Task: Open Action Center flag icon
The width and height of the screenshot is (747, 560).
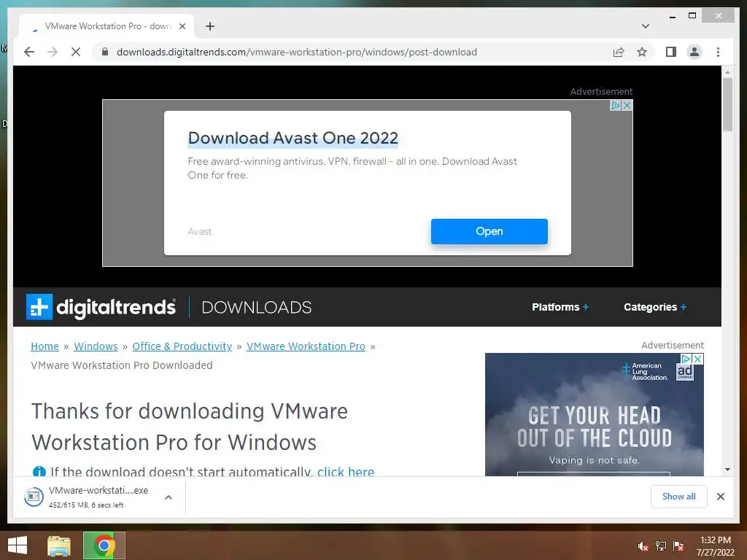Action: (x=678, y=546)
